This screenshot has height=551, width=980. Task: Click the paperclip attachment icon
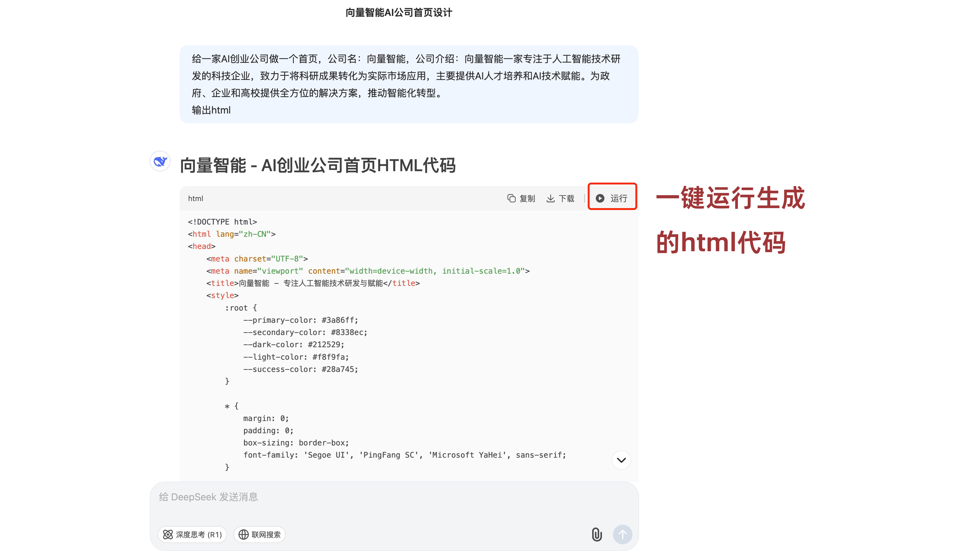click(596, 535)
